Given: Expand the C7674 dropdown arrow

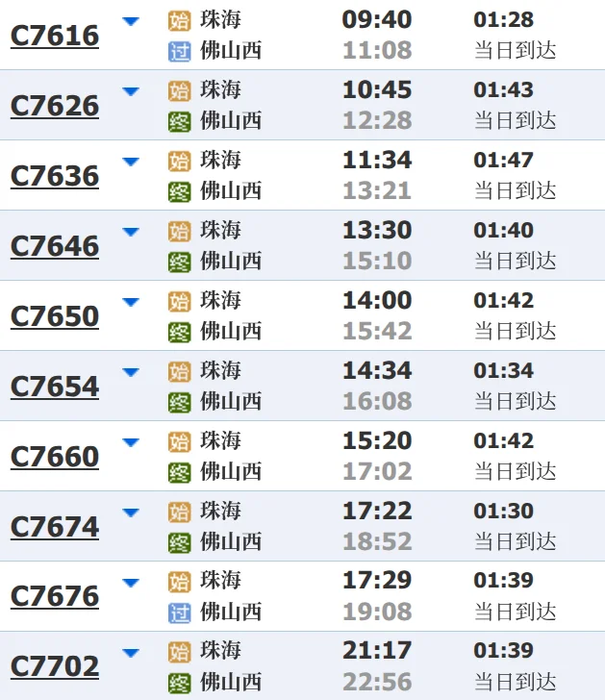Looking at the screenshot, I should click(131, 512).
